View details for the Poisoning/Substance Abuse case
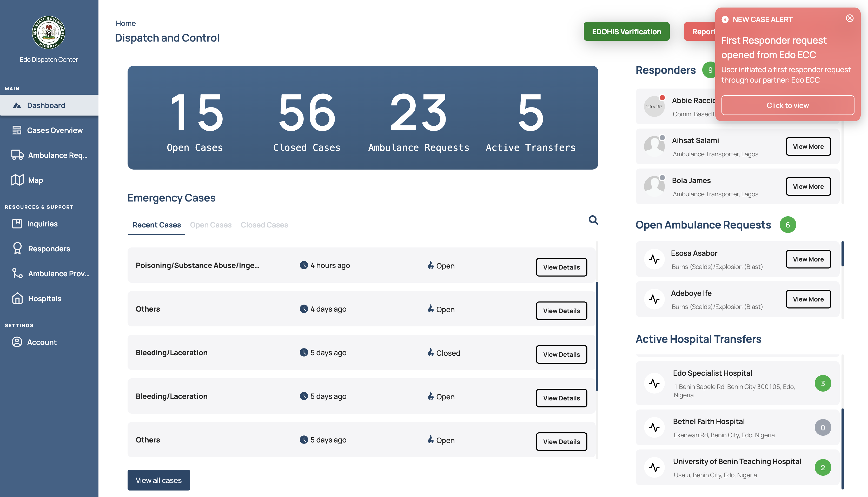This screenshot has width=868, height=497. click(x=561, y=267)
